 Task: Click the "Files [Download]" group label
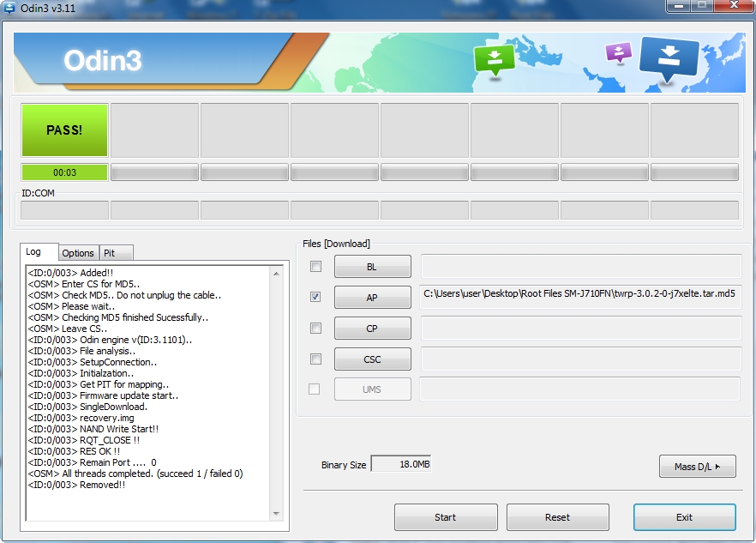[336, 244]
